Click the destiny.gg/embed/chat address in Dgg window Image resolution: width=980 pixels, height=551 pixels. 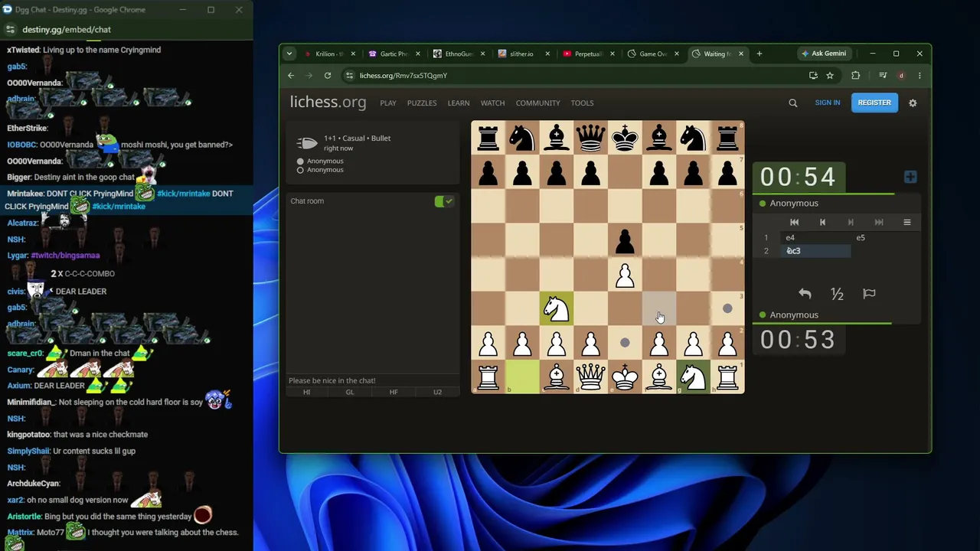(67, 30)
